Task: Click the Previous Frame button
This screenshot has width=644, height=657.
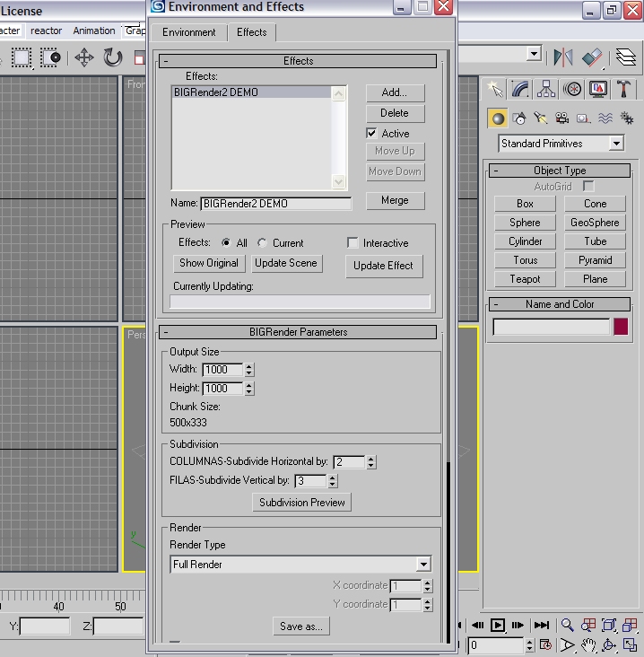Action: point(477,626)
